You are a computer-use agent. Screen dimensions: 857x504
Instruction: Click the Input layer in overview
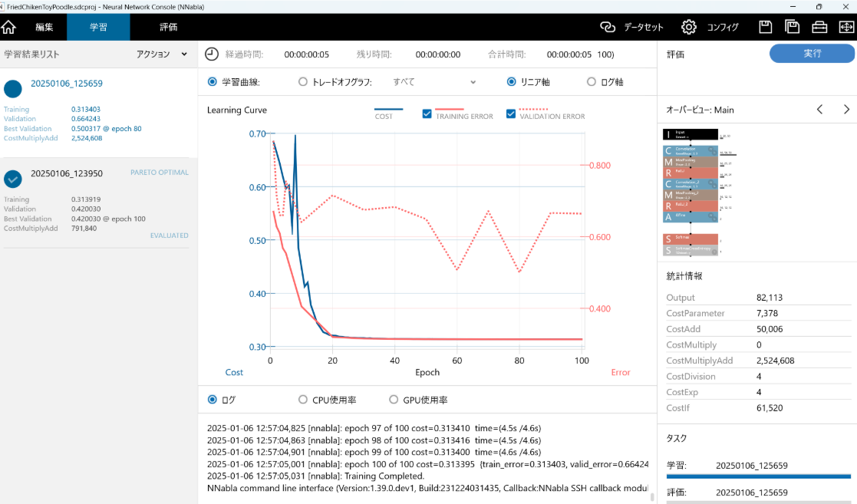691,134
